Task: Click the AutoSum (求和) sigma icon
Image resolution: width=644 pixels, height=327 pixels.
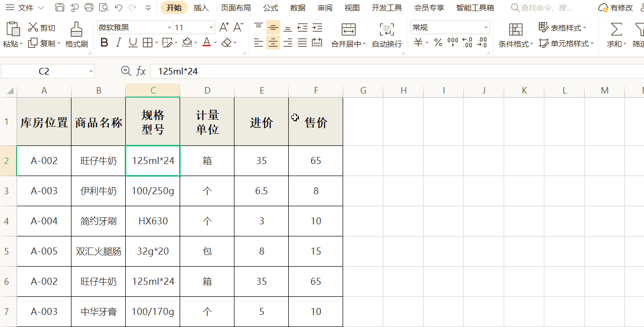Action: click(x=616, y=29)
